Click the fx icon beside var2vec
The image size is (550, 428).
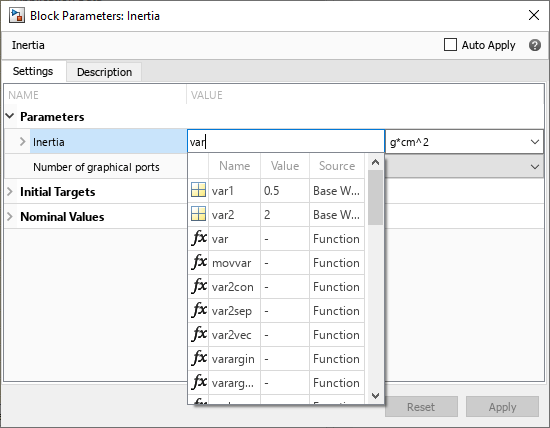[x=199, y=334]
